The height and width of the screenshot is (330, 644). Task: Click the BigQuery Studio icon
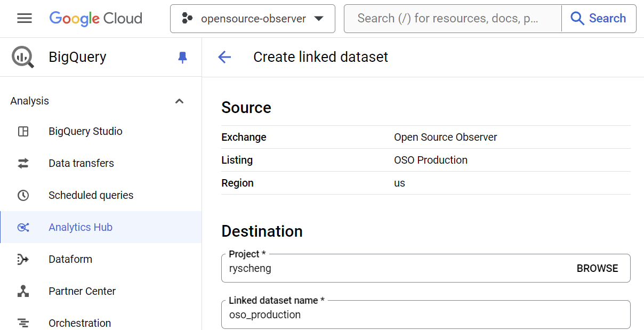pos(23,131)
